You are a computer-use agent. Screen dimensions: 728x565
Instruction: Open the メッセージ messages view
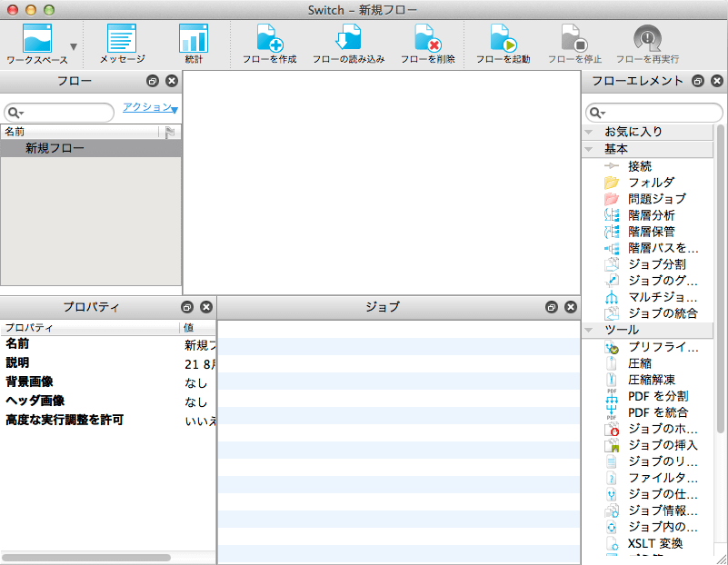(x=122, y=39)
